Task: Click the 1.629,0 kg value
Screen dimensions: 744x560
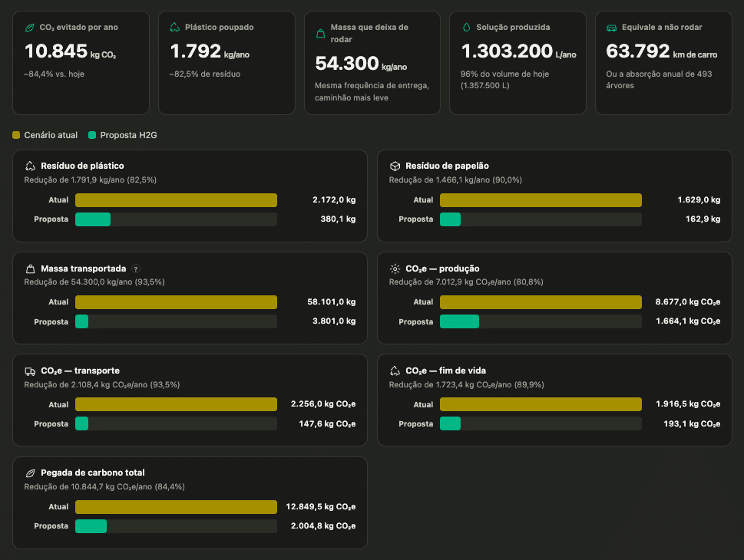Action: click(699, 200)
